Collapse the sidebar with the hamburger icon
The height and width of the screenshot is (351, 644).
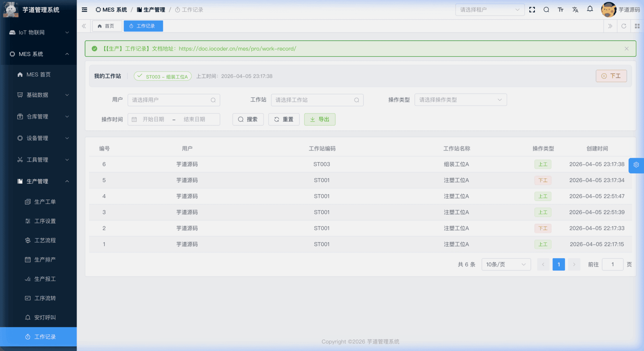point(84,10)
